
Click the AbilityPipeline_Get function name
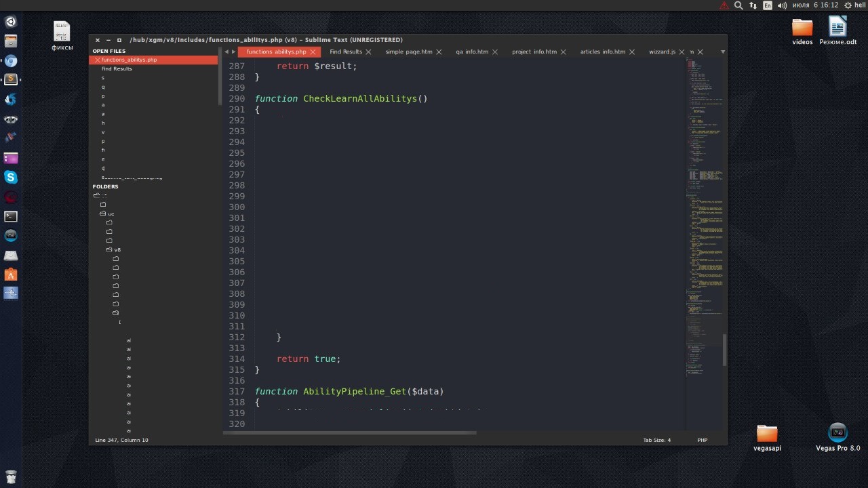[x=355, y=392]
